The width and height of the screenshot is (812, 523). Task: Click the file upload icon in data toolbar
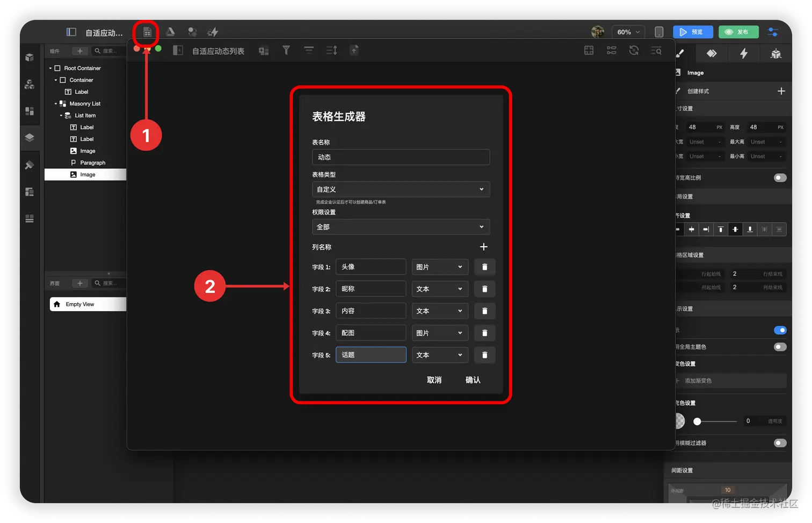pyautogui.click(x=354, y=51)
